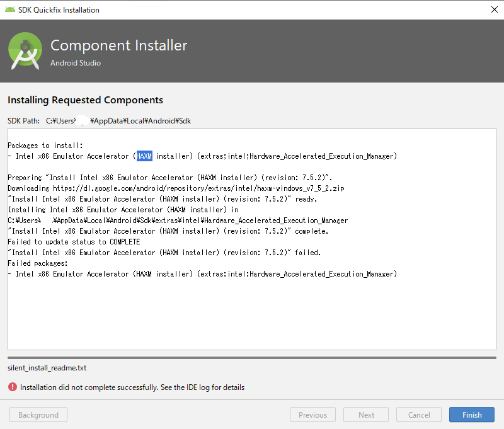This screenshot has height=429, width=504.
Task: Click the line ending in "ready."
Action: 163,199
